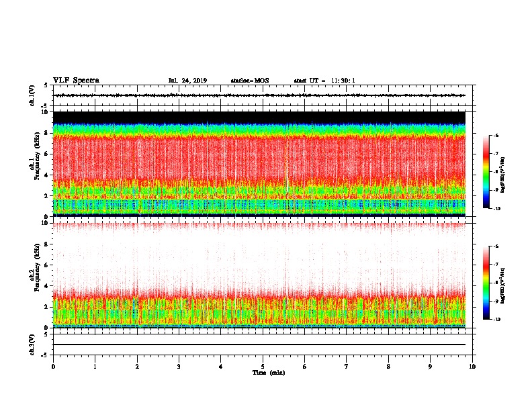Click the time axis tick label "2"
The width and height of the screenshot is (532, 411).
coord(137,367)
